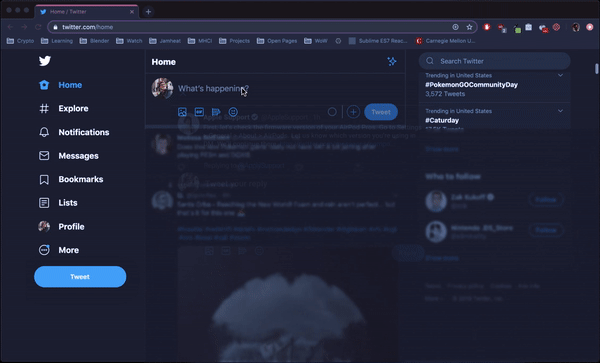Expand options for #PokemonGOCommunityDay trend

[x=560, y=75]
